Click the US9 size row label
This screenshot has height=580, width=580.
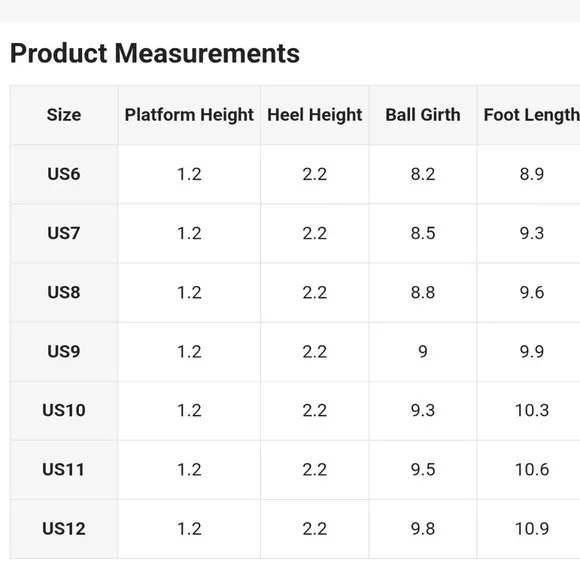coord(64,351)
